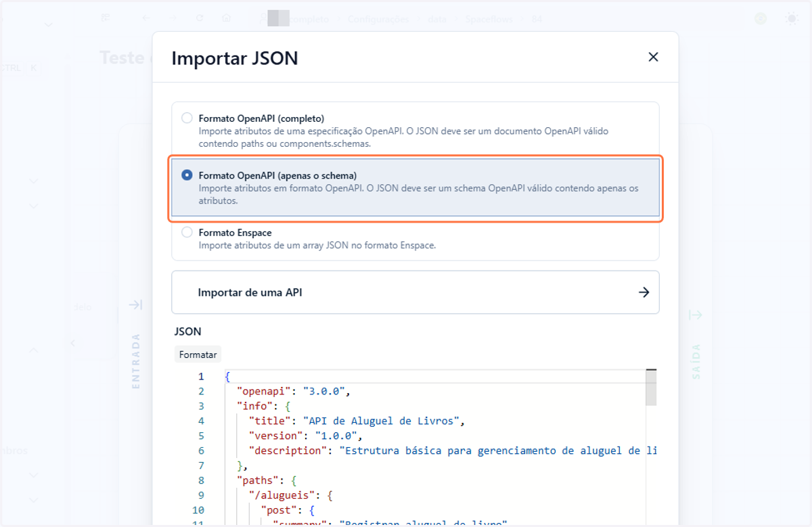The image size is (812, 527).
Task: Open the Spaceflows breadcrumb in background
Action: [489, 20]
